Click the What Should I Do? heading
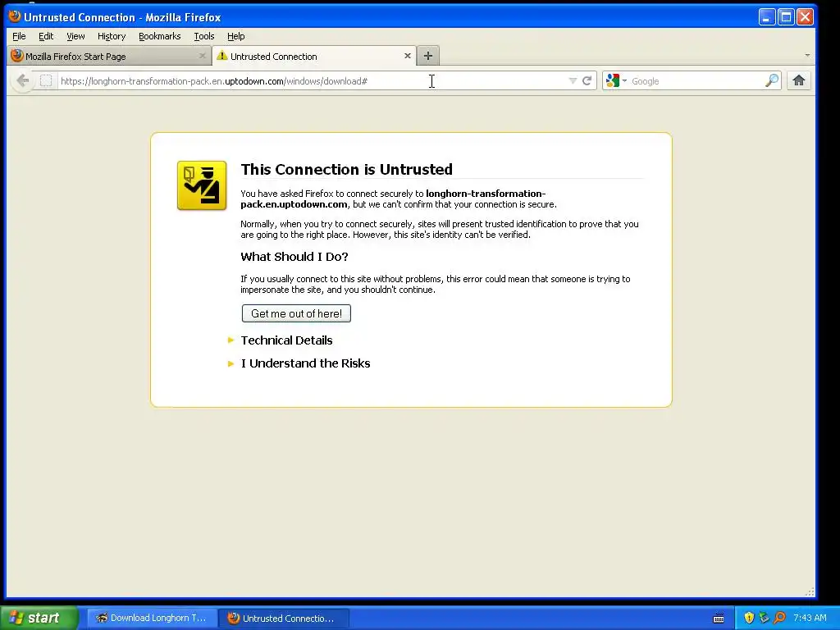840x630 pixels. [x=294, y=257]
